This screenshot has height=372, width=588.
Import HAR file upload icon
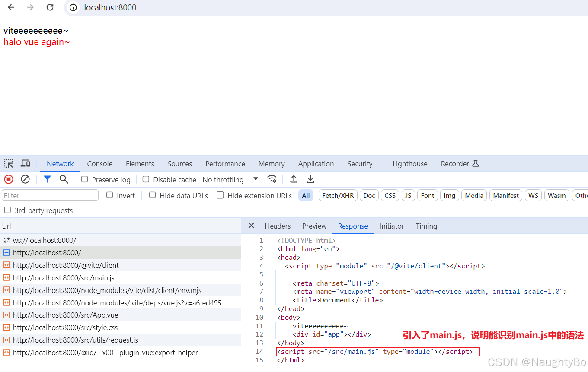pos(294,179)
